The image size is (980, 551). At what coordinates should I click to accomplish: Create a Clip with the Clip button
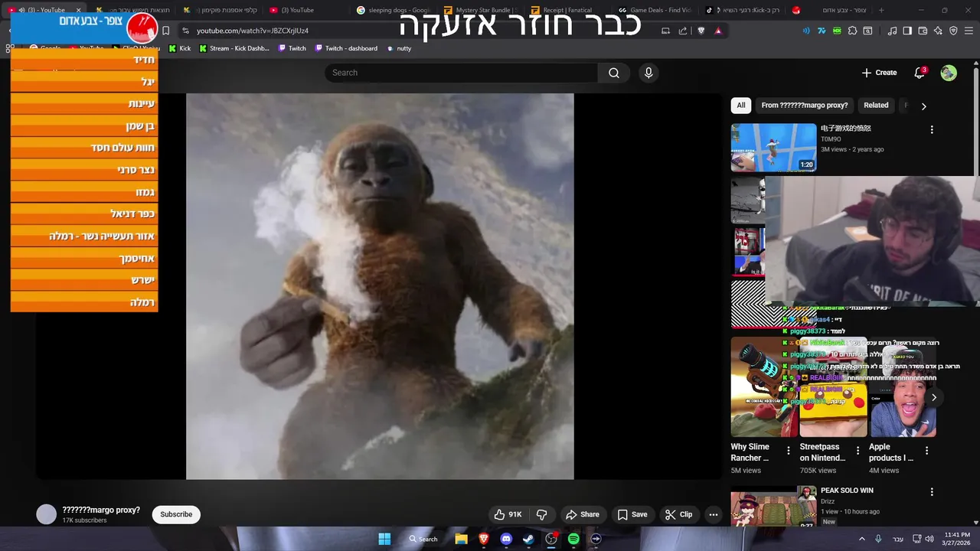click(x=678, y=514)
